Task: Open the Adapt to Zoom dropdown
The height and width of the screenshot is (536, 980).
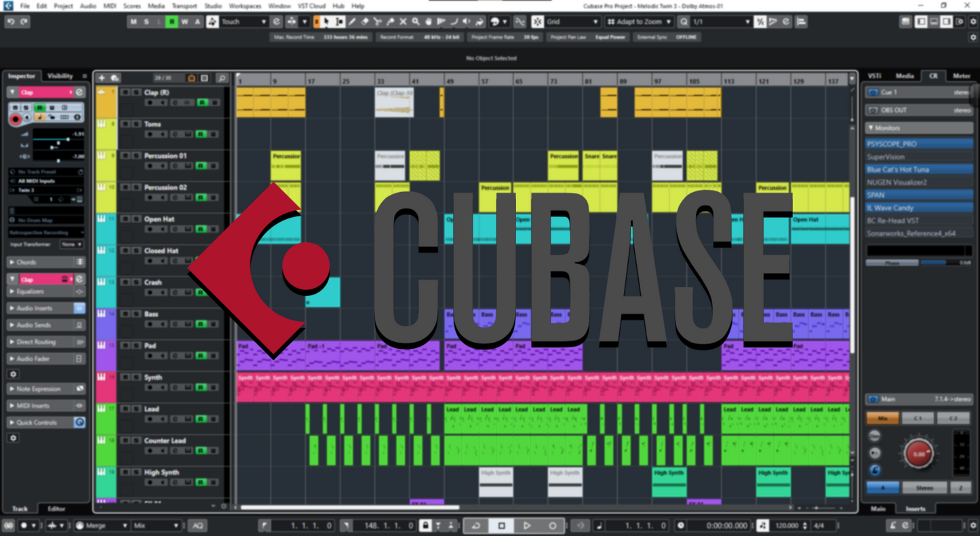Action: point(640,22)
